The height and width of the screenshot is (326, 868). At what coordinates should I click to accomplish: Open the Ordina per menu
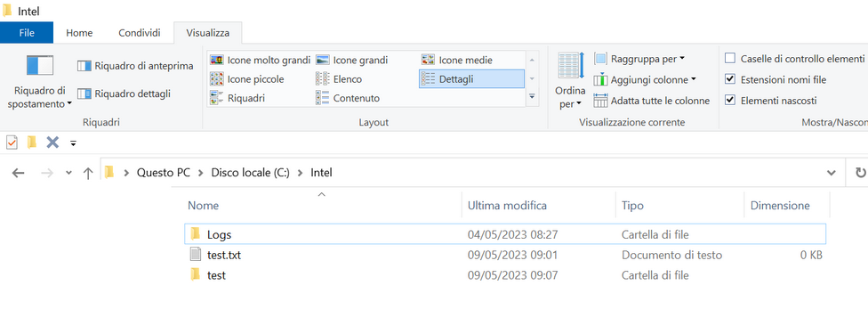[x=571, y=81]
